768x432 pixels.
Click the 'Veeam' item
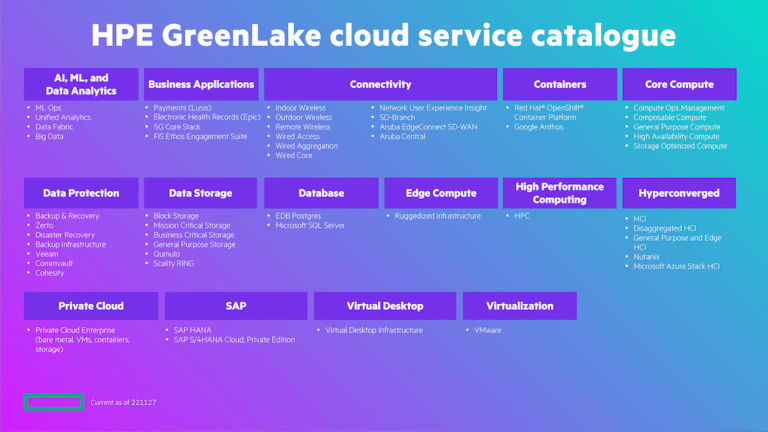pyautogui.click(x=47, y=254)
